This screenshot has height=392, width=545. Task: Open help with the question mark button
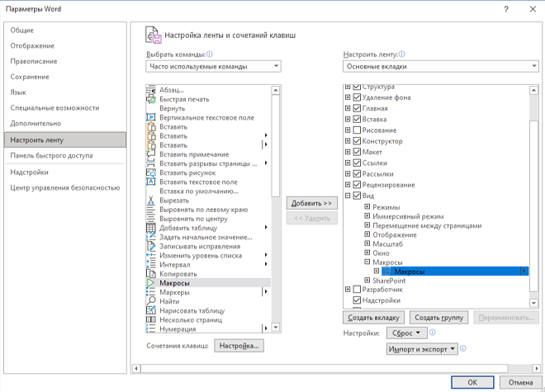506,9
